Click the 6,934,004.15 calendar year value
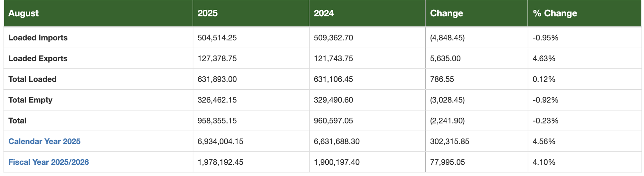 coord(220,142)
